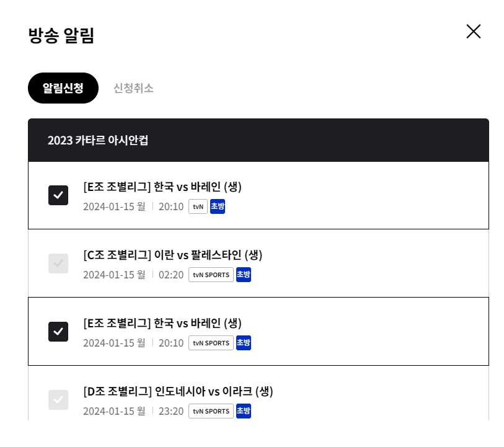Viewport: 504px width, 447px height.
Task: Check the Iran vs Palestine notification checkbox
Action: click(58, 263)
